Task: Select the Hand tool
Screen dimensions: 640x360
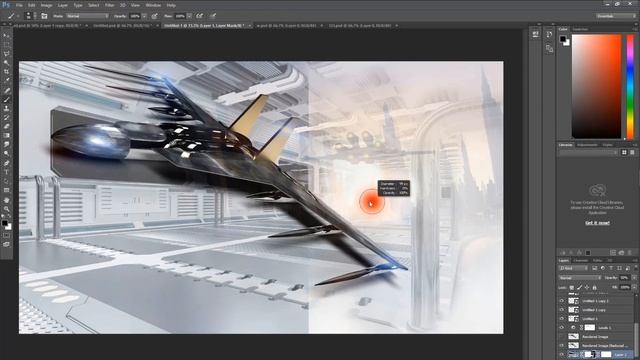Action: (6, 200)
